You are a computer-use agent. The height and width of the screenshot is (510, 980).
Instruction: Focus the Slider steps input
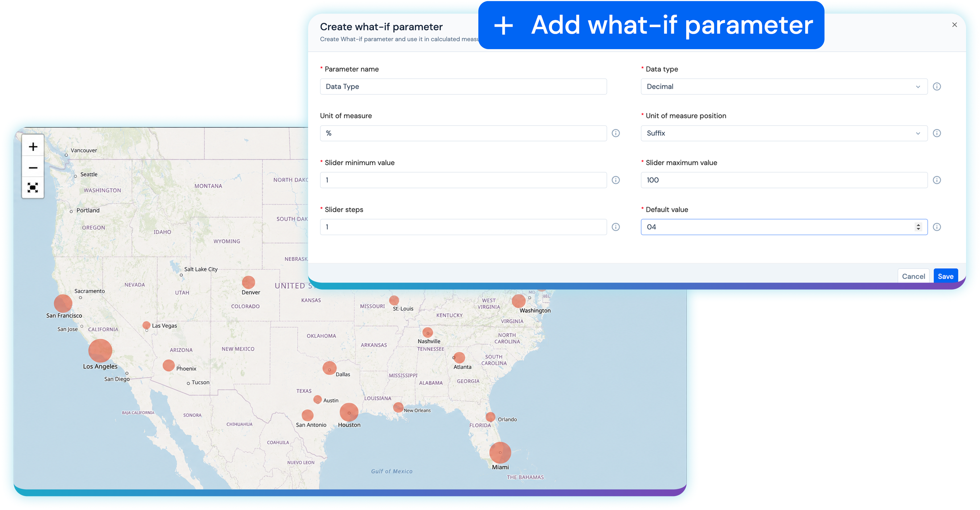(x=463, y=227)
